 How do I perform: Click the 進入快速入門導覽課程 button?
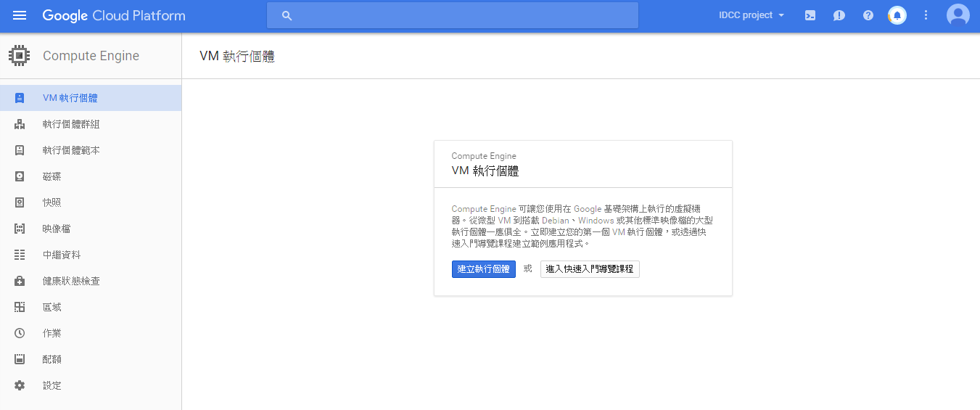(590, 269)
